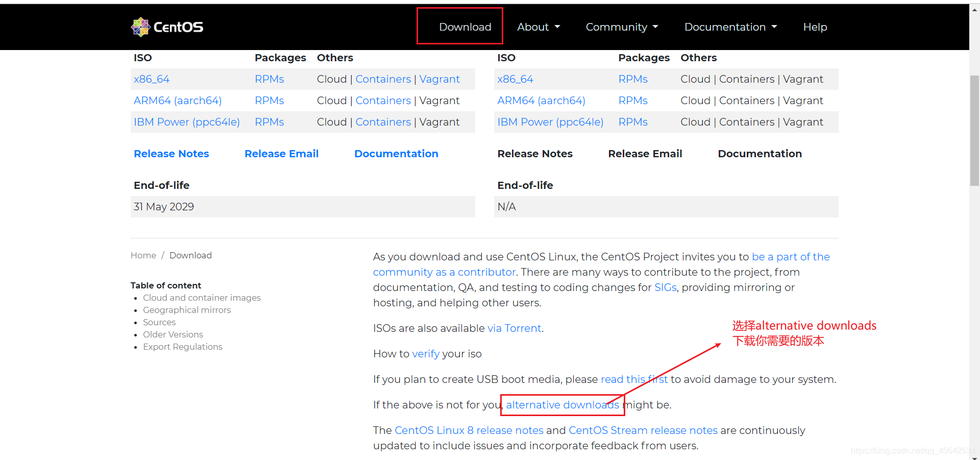This screenshot has height=460, width=980.
Task: Jump to Older Versions section
Action: 173,334
